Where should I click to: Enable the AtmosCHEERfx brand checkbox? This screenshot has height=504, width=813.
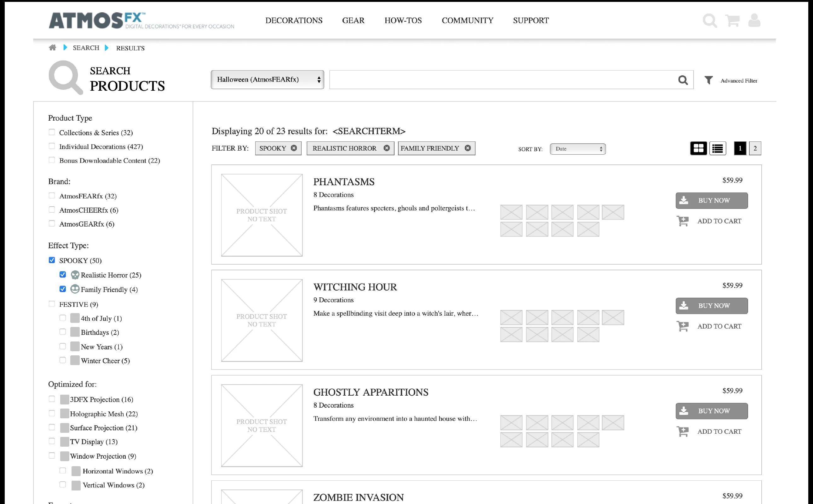pos(52,209)
